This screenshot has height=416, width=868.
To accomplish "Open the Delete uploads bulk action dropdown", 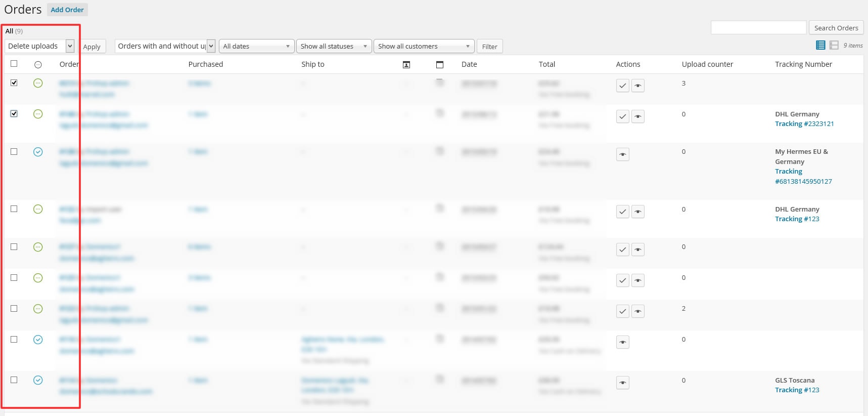I will [x=40, y=46].
